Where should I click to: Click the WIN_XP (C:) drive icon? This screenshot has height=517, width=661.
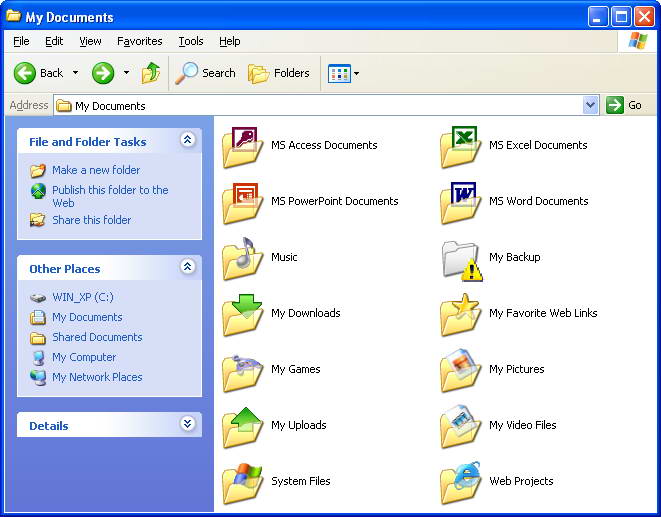(x=38, y=298)
